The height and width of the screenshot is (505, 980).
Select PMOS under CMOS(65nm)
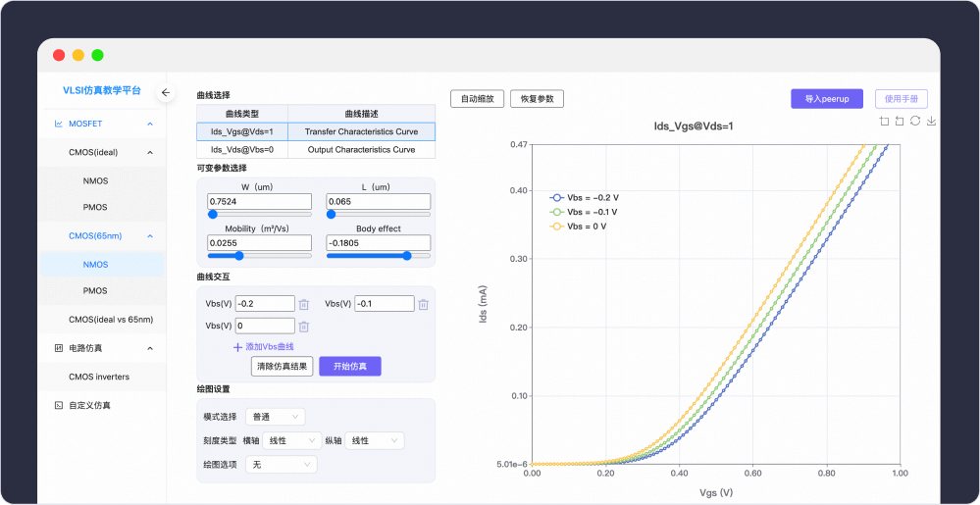tap(95, 291)
